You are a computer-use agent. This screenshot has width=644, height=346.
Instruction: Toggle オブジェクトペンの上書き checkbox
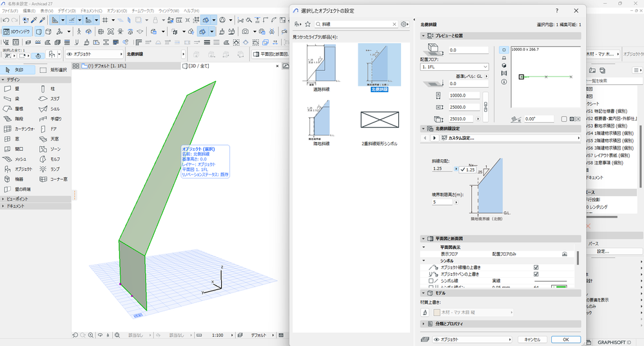pos(536,274)
